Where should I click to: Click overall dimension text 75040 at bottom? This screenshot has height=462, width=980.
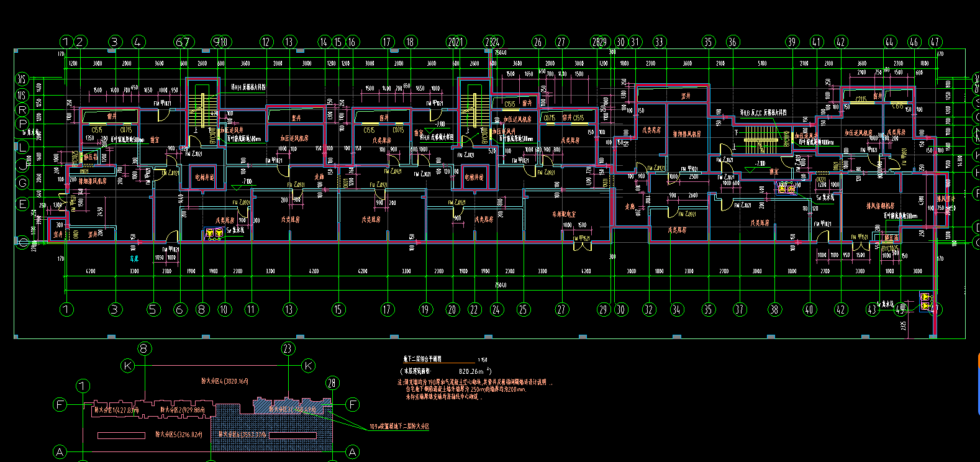(x=500, y=285)
